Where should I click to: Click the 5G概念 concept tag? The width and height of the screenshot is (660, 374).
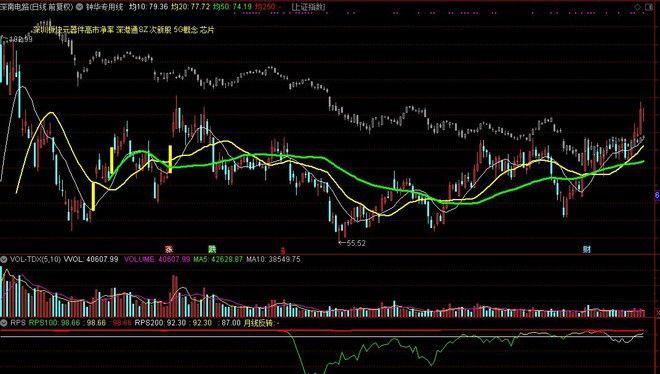pos(186,30)
